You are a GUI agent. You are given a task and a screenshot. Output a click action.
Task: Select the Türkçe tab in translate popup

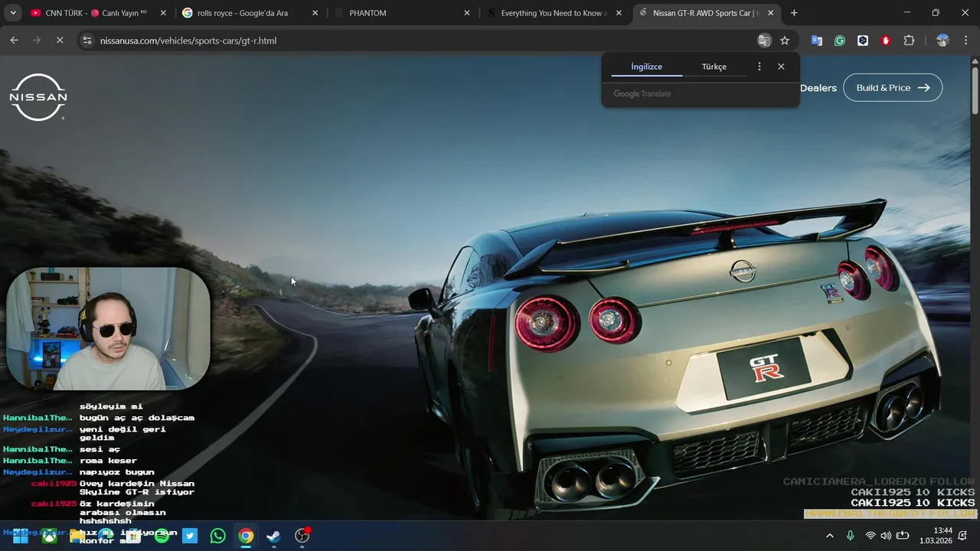(x=714, y=67)
